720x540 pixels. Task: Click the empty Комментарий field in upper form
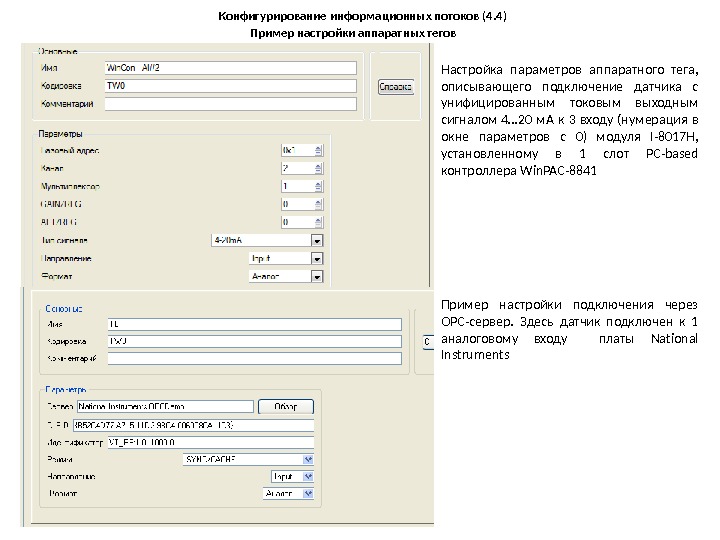[231, 104]
